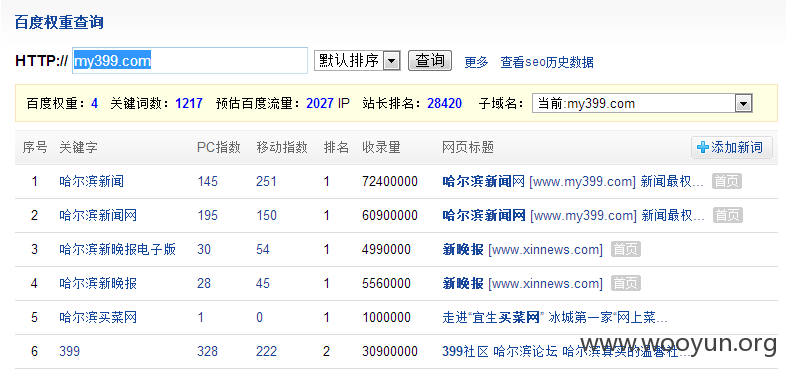Click mobile index 45 in row 4
Screen dimensions: 786x372
pos(263,284)
